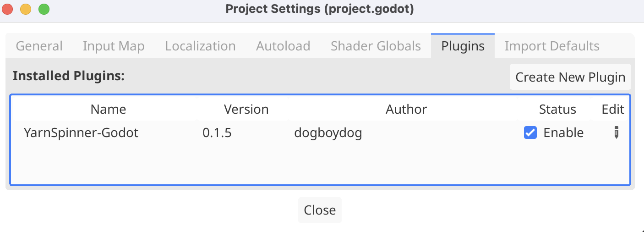Viewport: 644px width, 232px height.
Task: Click the yellow minimize window button
Action: [x=26, y=9]
